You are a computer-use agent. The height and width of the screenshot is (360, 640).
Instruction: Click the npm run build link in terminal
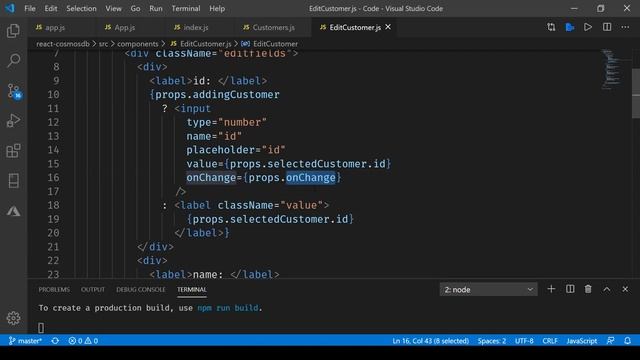click(x=228, y=308)
